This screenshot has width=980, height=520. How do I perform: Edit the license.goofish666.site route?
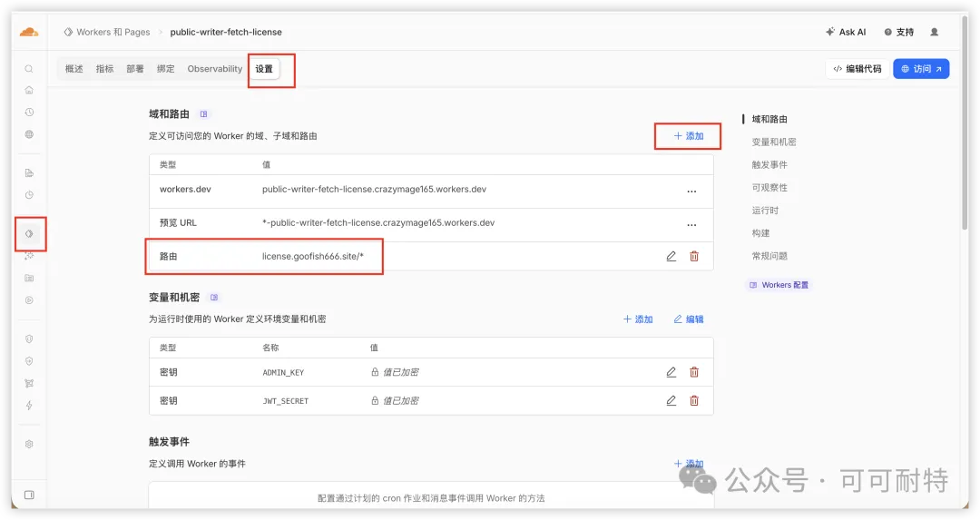[x=671, y=256]
